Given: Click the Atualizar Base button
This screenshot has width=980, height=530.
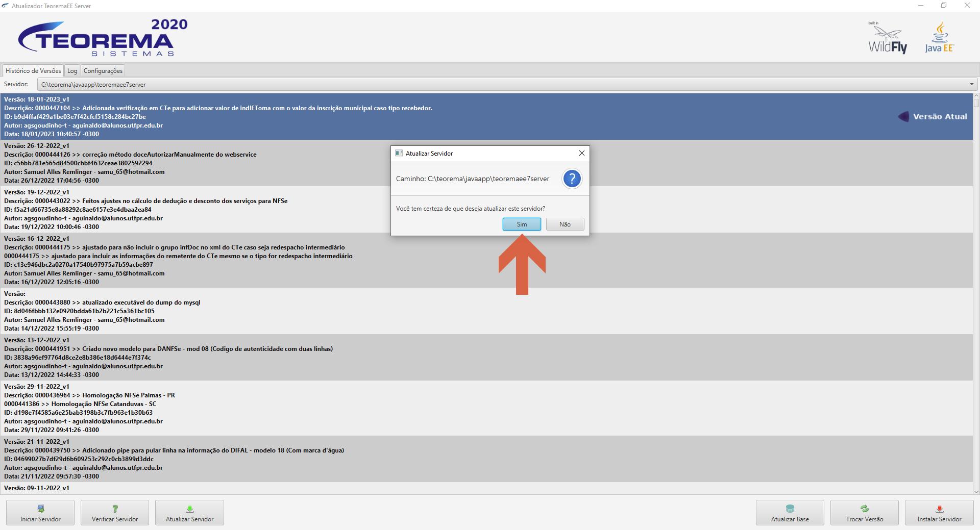Looking at the screenshot, I should coord(790,513).
